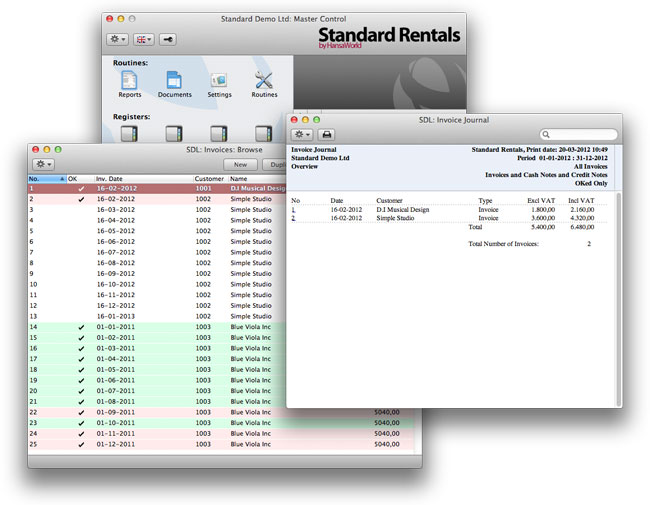Open gear menu in Invoice Journal window
Image resolution: width=650 pixels, height=505 pixels.
[301, 135]
